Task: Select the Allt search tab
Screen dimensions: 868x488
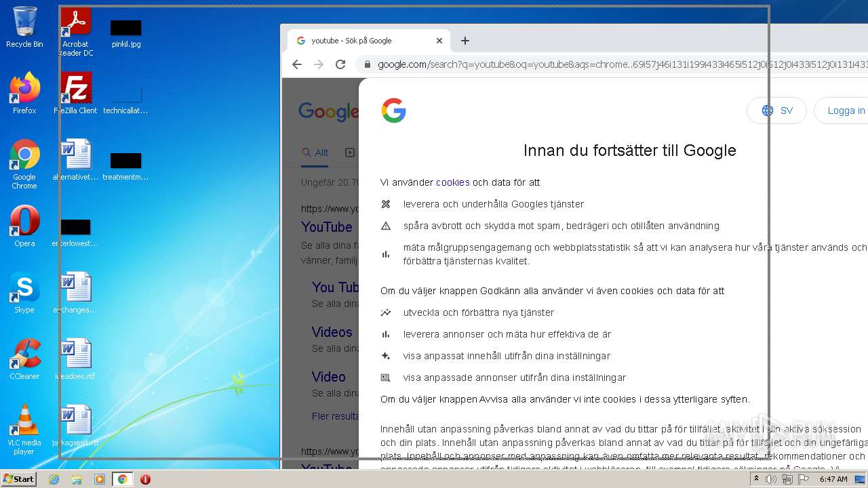Action: click(315, 152)
